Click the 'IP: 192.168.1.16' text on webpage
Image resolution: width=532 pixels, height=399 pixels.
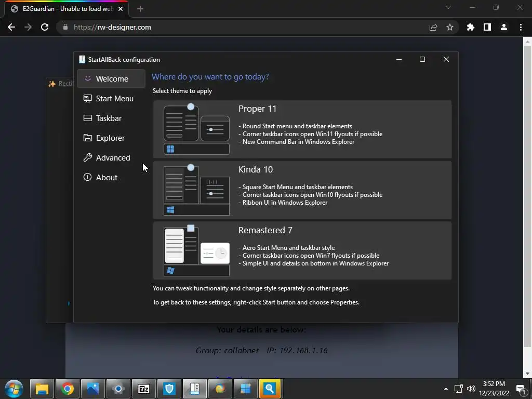coord(297,351)
